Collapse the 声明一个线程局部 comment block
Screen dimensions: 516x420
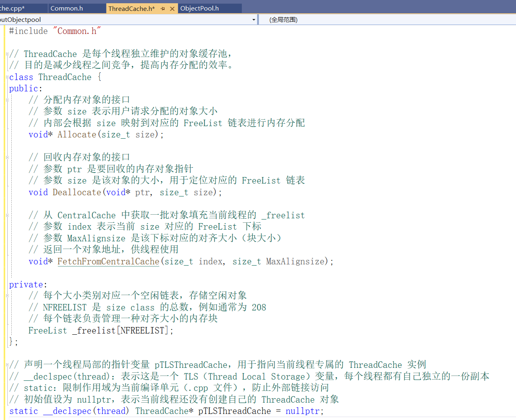point(7,365)
